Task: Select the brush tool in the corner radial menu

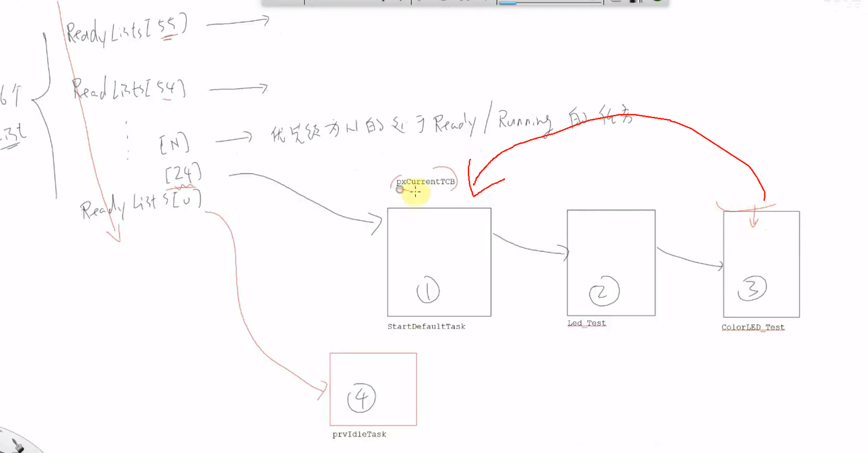Action: [x=17, y=445]
